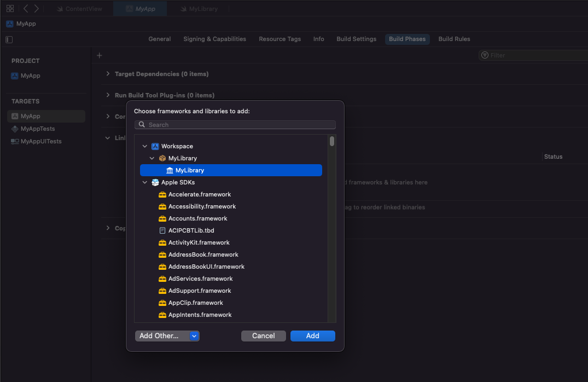
Task: Click the framework list scrollbar thumb
Action: [x=332, y=141]
